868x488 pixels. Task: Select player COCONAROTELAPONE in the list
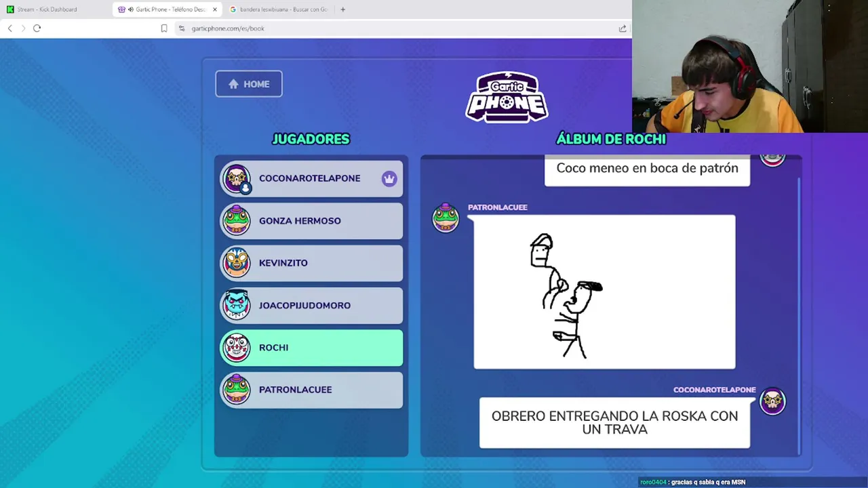(311, 178)
